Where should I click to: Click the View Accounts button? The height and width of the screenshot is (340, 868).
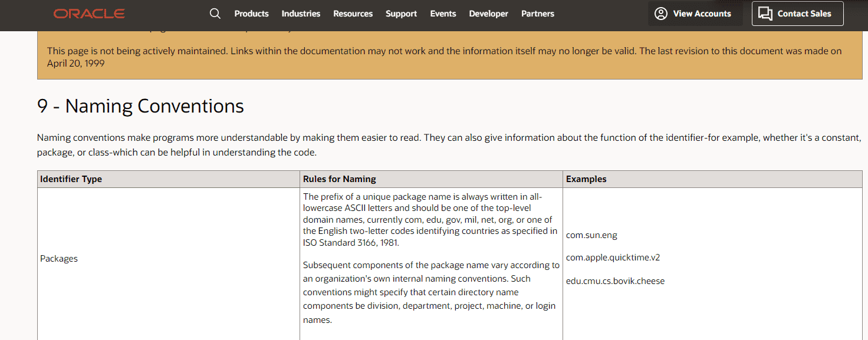[x=693, y=14]
